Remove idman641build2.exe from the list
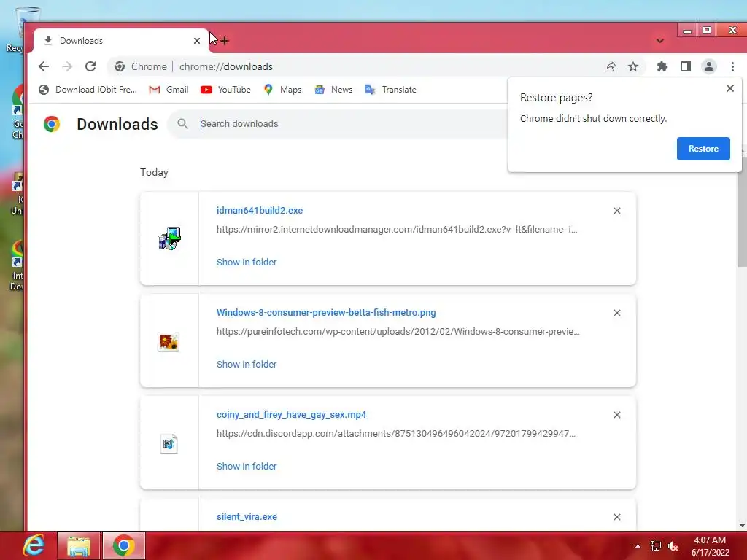This screenshot has width=747, height=560. coord(617,211)
